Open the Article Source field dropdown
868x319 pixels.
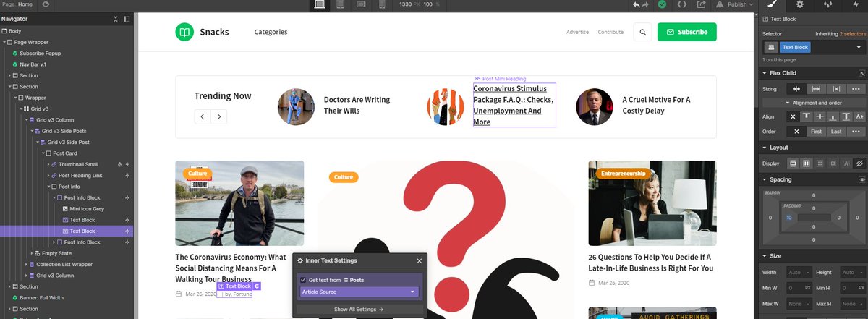(359, 292)
